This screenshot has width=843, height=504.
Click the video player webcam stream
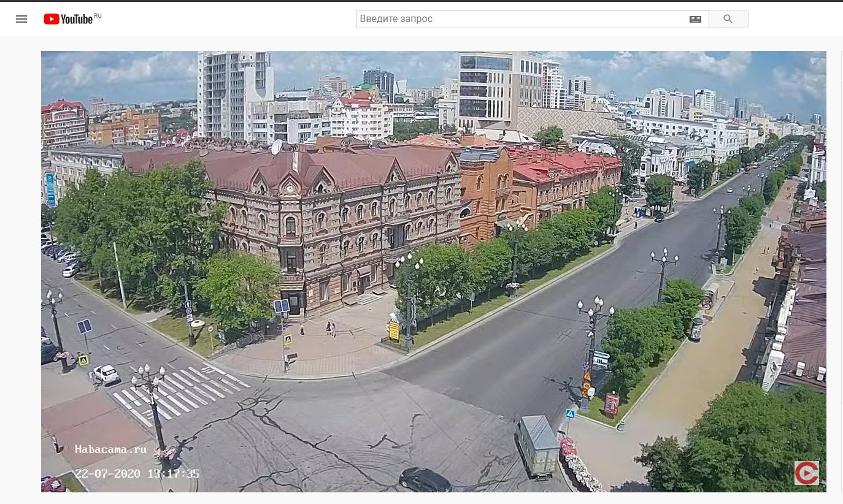point(434,272)
